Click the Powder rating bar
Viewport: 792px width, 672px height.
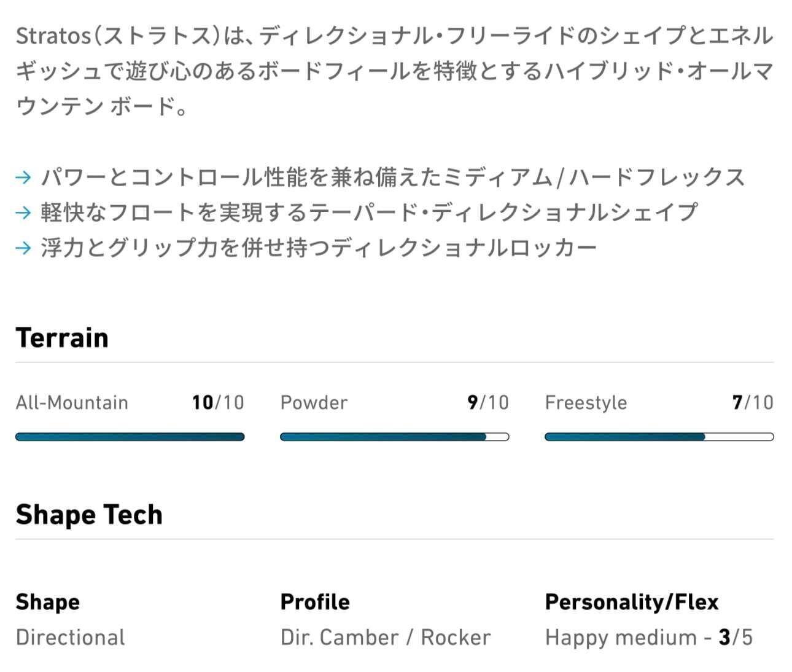(x=394, y=437)
